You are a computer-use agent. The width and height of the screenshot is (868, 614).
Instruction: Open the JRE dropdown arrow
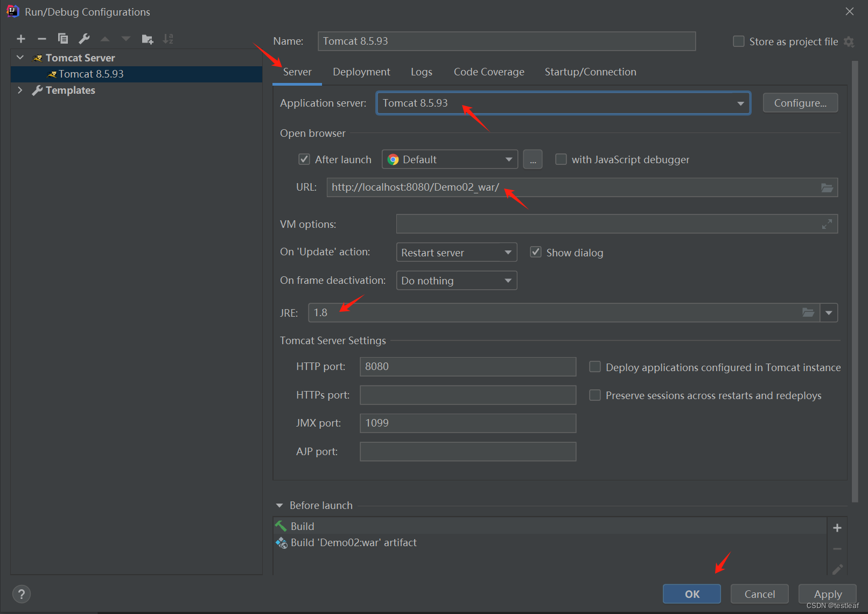[x=829, y=312]
